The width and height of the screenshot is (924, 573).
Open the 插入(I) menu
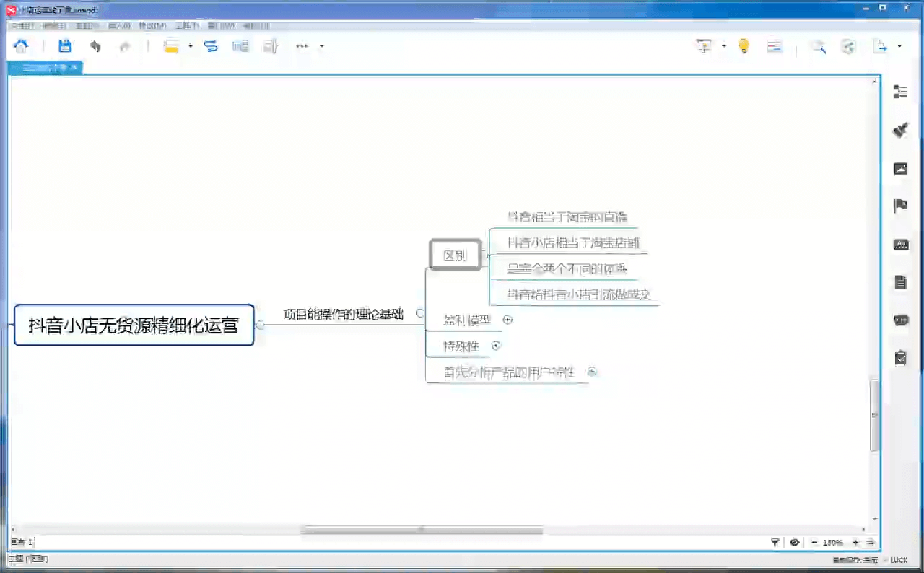point(119,26)
